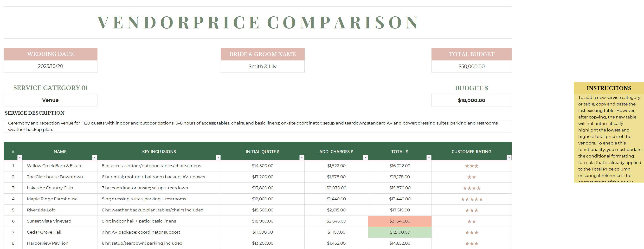The image size is (644, 249).
Task: Select the $2,646.00 additional charges cell
Action: pyautogui.click(x=336, y=221)
